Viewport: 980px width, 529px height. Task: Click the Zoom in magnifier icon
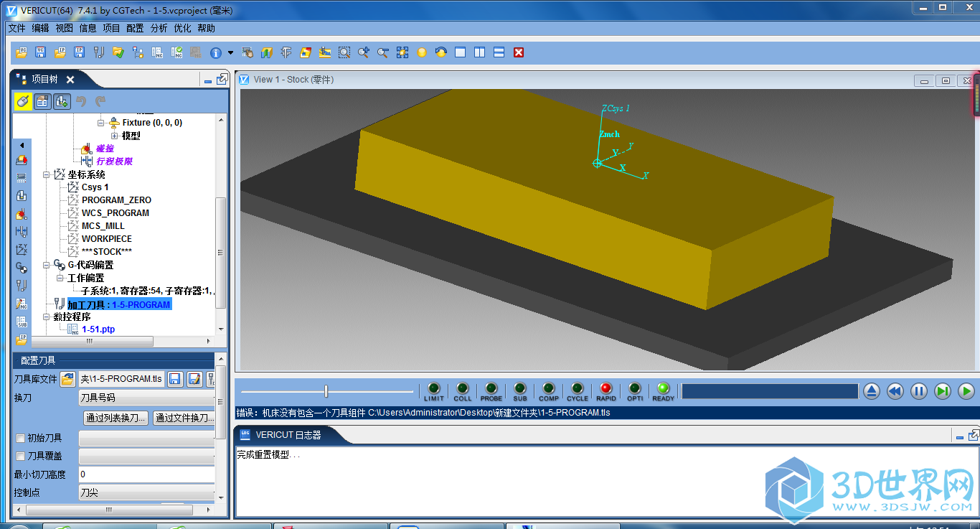point(364,52)
